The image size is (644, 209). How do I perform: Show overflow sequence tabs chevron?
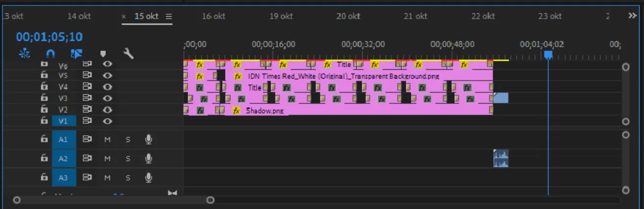click(632, 16)
